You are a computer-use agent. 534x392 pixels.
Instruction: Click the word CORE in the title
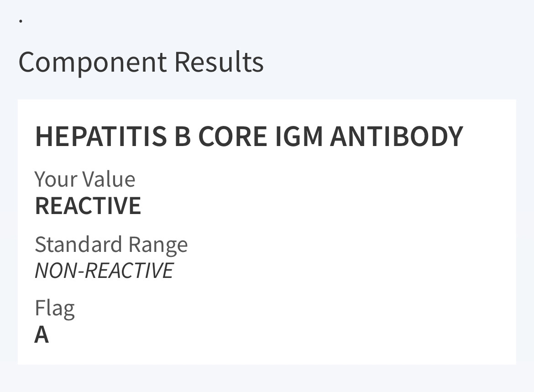[233, 136]
